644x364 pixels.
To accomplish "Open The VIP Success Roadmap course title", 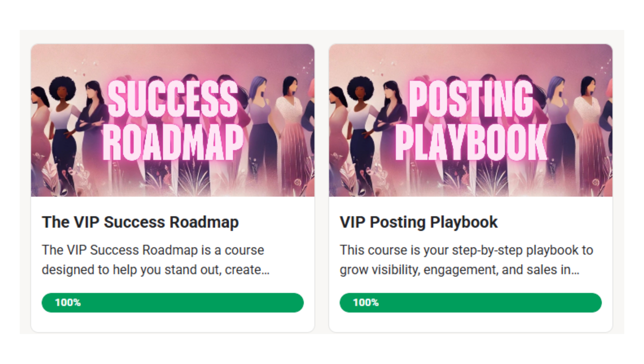I will (140, 222).
